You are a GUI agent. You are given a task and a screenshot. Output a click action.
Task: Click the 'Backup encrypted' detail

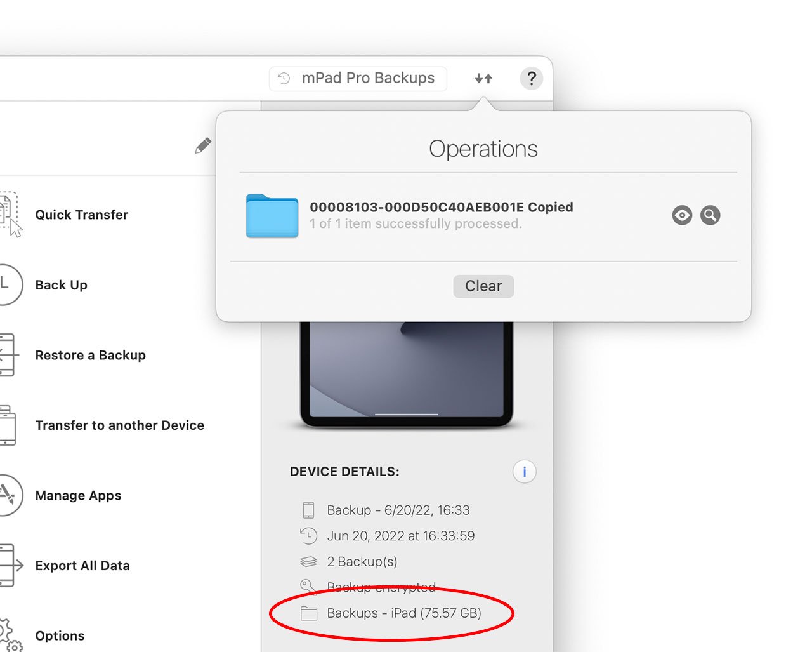(x=381, y=587)
